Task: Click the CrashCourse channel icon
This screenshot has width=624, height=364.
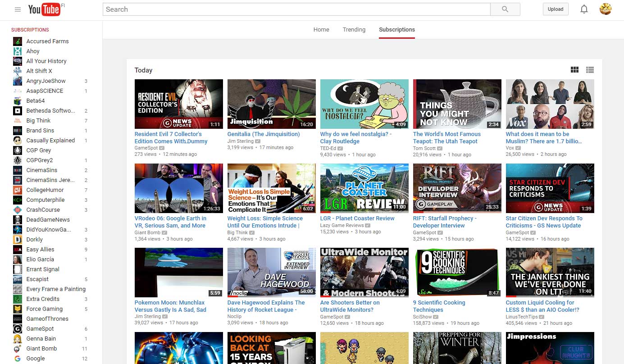Action: click(18, 209)
